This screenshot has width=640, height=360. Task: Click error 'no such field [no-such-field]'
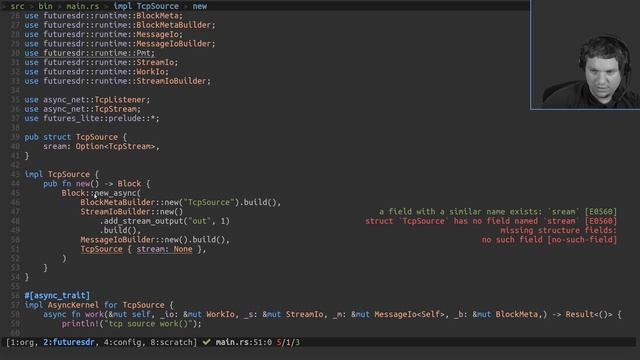(549, 240)
